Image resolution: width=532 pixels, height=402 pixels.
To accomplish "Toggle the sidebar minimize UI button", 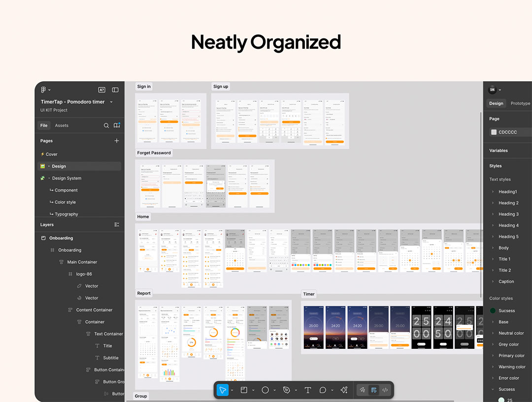I will point(115,90).
